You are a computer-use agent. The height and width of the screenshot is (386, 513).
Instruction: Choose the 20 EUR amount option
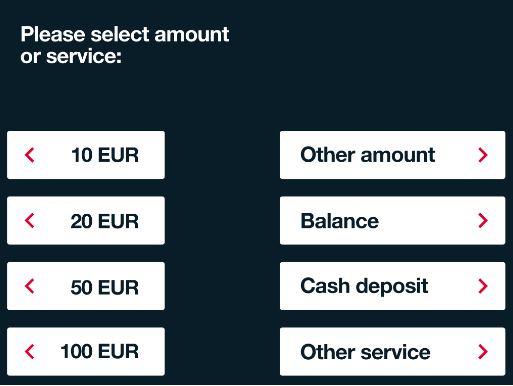[86, 221]
